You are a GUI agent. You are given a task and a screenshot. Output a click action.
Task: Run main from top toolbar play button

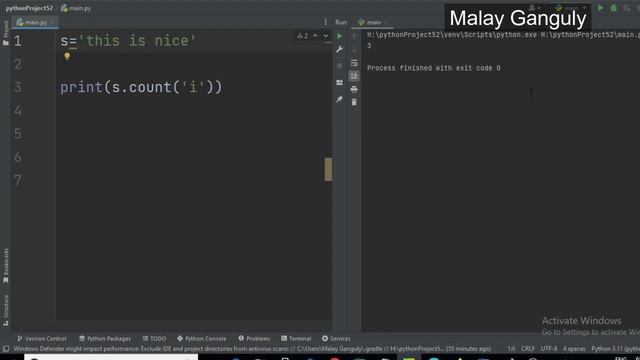pyautogui.click(x=600, y=8)
